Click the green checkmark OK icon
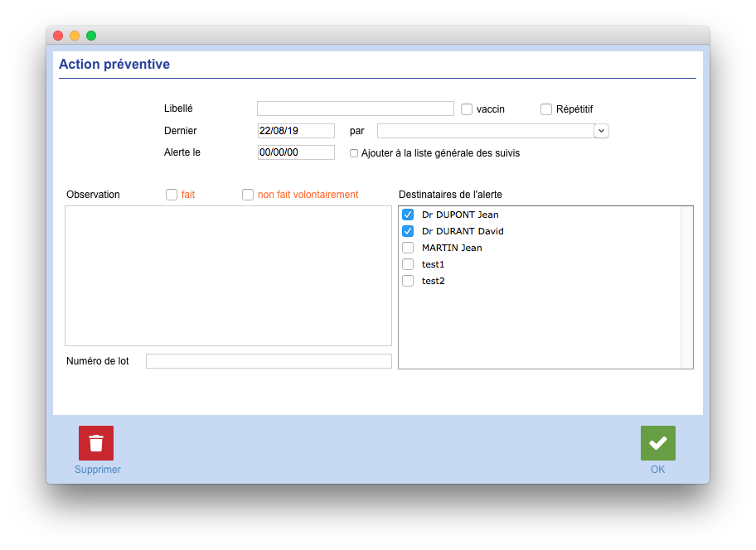The image size is (756, 550). [657, 442]
